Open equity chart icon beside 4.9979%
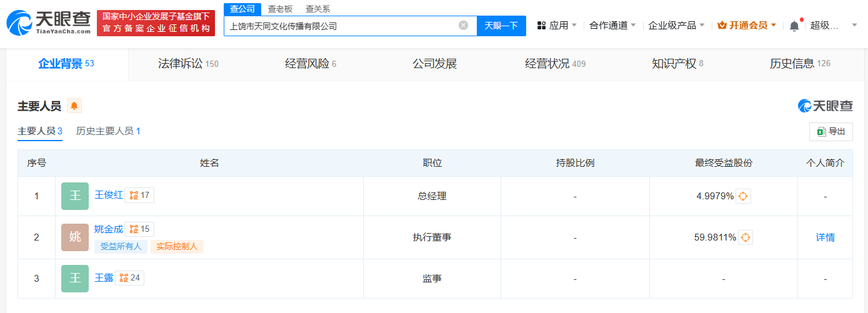Viewport: 868px width, 313px height. tap(743, 196)
